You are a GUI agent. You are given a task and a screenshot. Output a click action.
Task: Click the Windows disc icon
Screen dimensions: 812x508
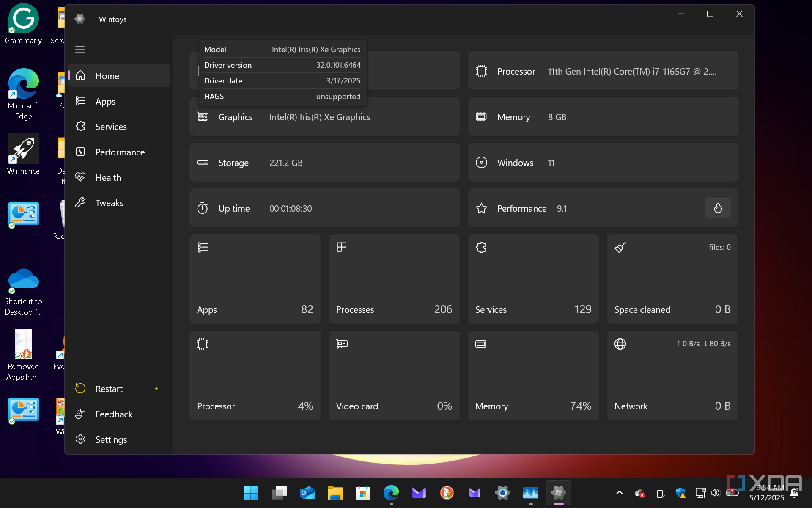coord(481,163)
